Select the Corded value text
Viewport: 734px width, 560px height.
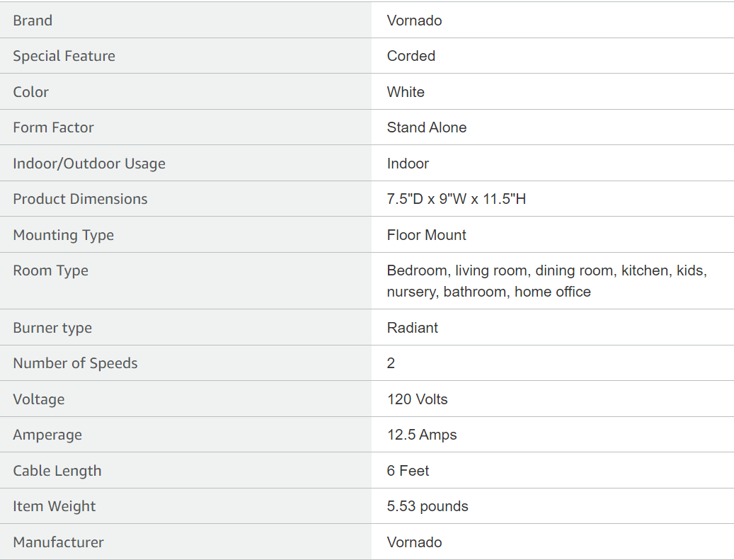tap(411, 56)
